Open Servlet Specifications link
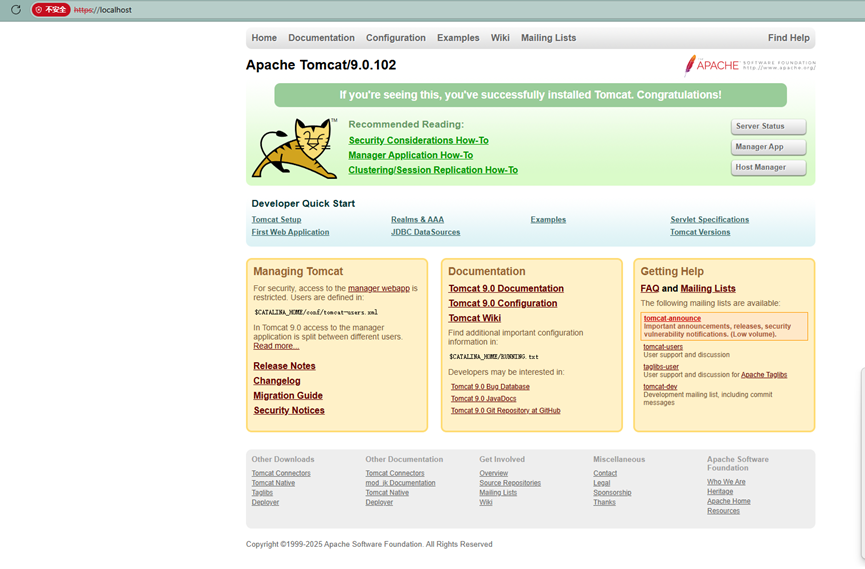Image resolution: width=865 pixels, height=569 pixels. [709, 220]
